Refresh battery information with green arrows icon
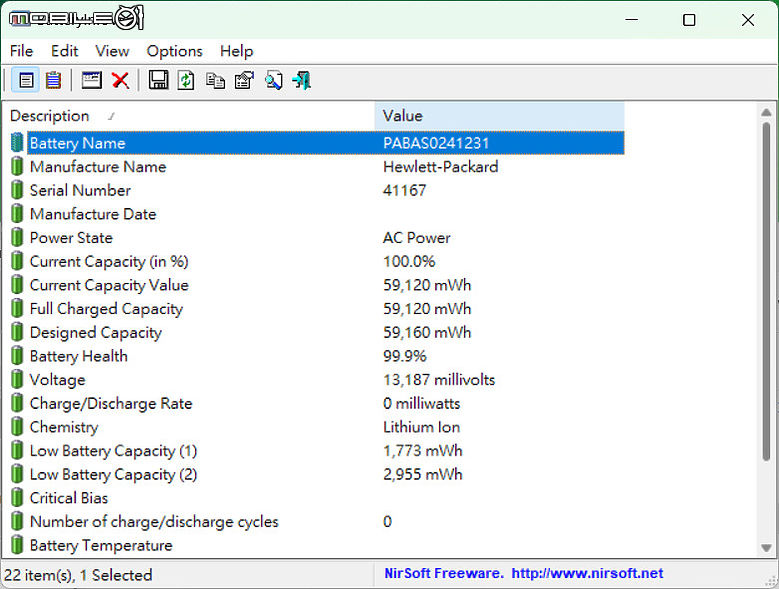The height and width of the screenshot is (589, 779). [x=186, y=80]
